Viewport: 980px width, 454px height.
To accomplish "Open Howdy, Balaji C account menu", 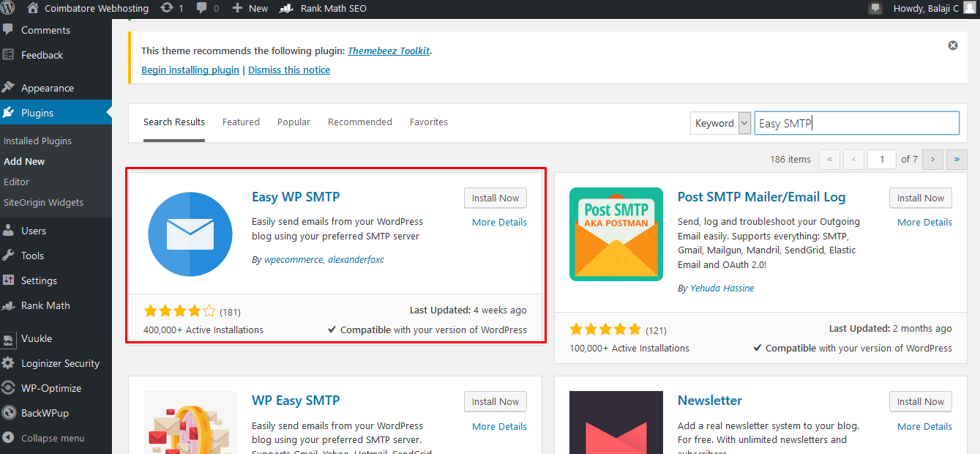I will point(934,8).
